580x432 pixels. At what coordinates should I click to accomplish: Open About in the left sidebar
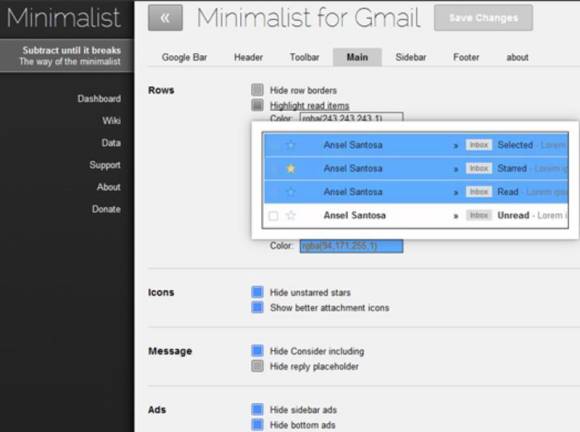pyautogui.click(x=109, y=187)
